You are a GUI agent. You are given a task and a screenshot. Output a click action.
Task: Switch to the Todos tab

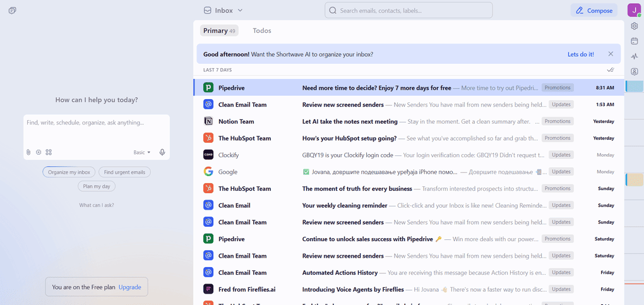(262, 30)
